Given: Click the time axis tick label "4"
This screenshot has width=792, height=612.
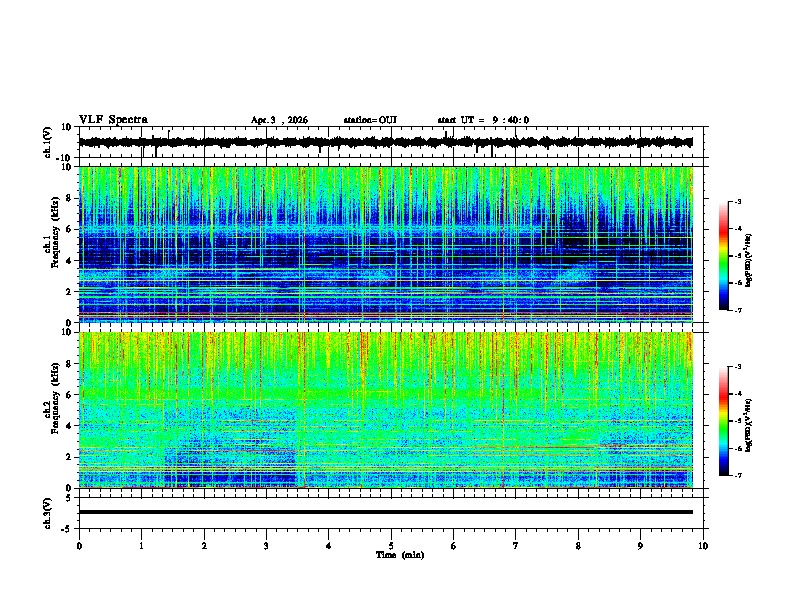Looking at the screenshot, I should click(x=329, y=546).
